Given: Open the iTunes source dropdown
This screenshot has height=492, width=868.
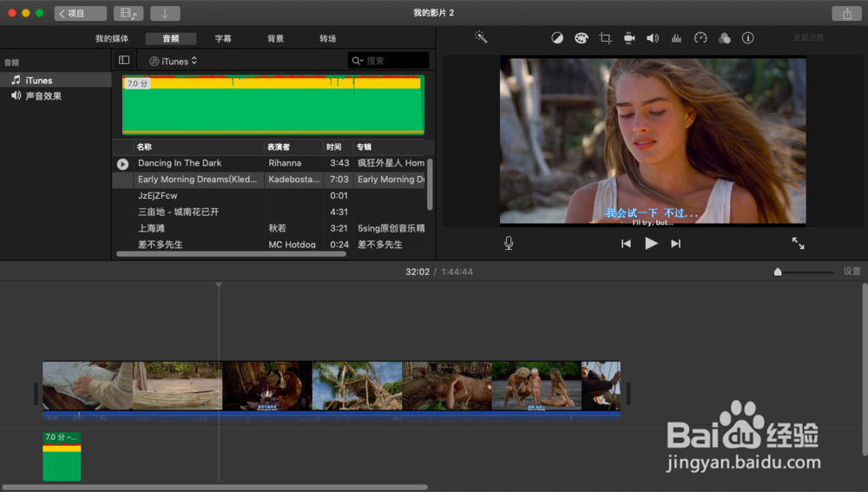Looking at the screenshot, I should 174,61.
